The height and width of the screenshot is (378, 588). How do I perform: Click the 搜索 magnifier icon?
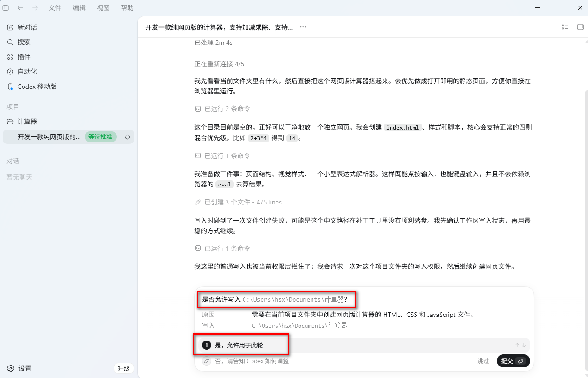click(x=10, y=42)
